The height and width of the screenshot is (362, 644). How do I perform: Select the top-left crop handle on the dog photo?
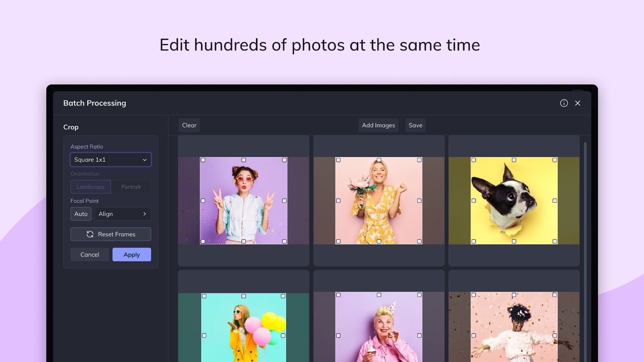tap(474, 160)
